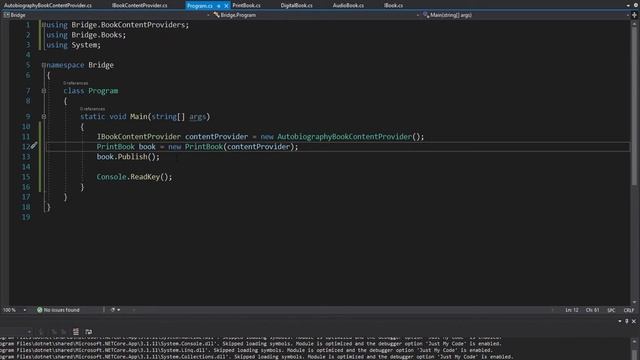Image resolution: width=640 pixels, height=360 pixels.
Task: Click the System.Linq.dll output line
Action: pos(247,350)
